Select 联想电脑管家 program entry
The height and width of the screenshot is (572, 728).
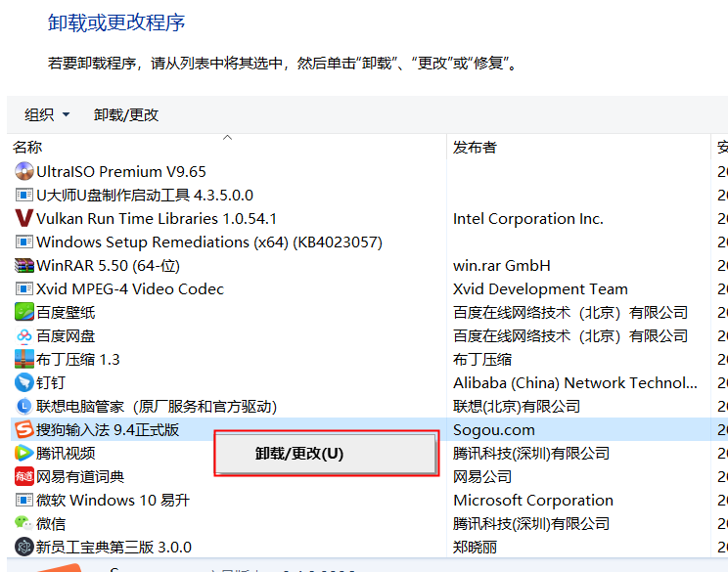point(157,407)
